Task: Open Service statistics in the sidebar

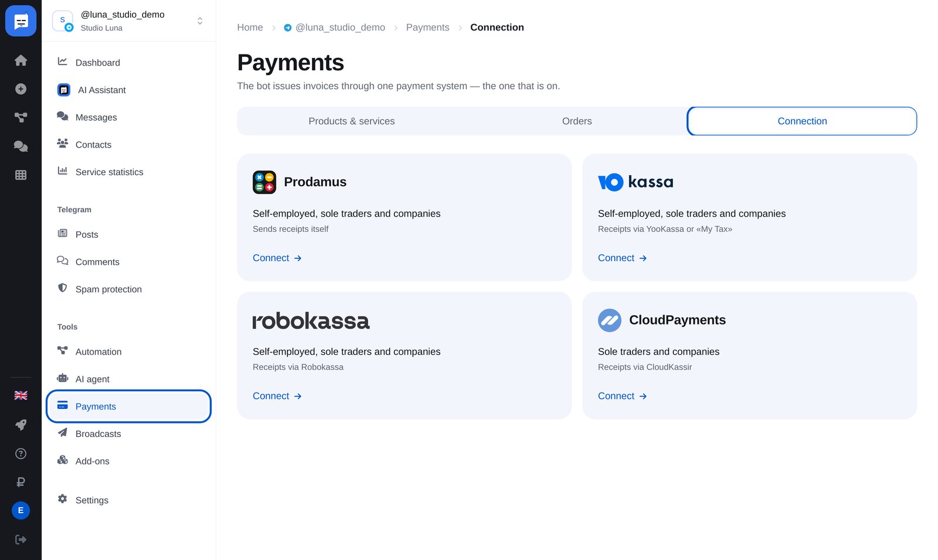Action: click(128, 172)
